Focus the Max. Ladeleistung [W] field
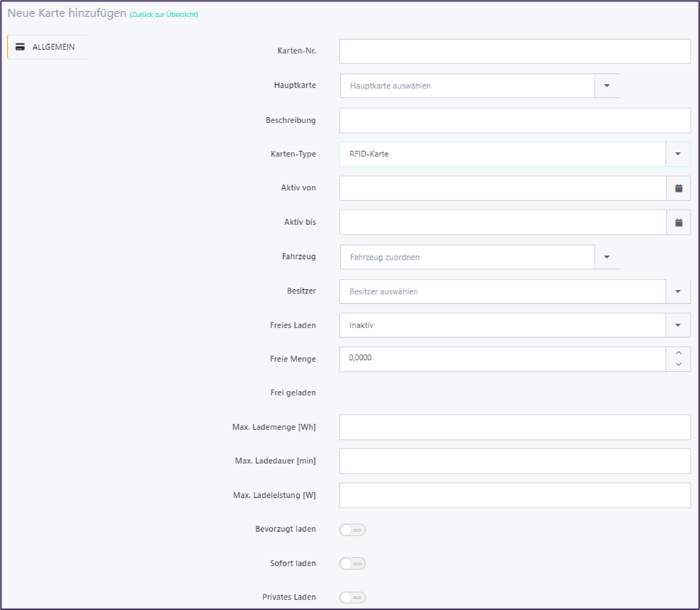700x610 pixels. click(x=515, y=495)
